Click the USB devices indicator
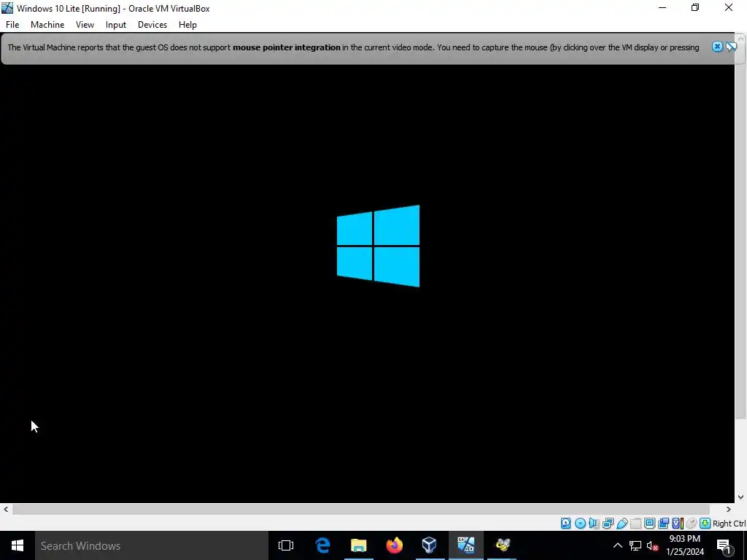 point(622,524)
